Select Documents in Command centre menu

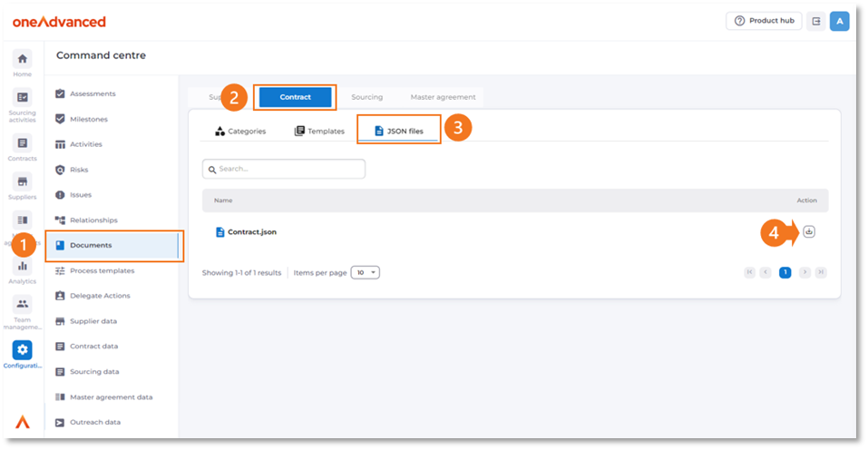[113, 245]
